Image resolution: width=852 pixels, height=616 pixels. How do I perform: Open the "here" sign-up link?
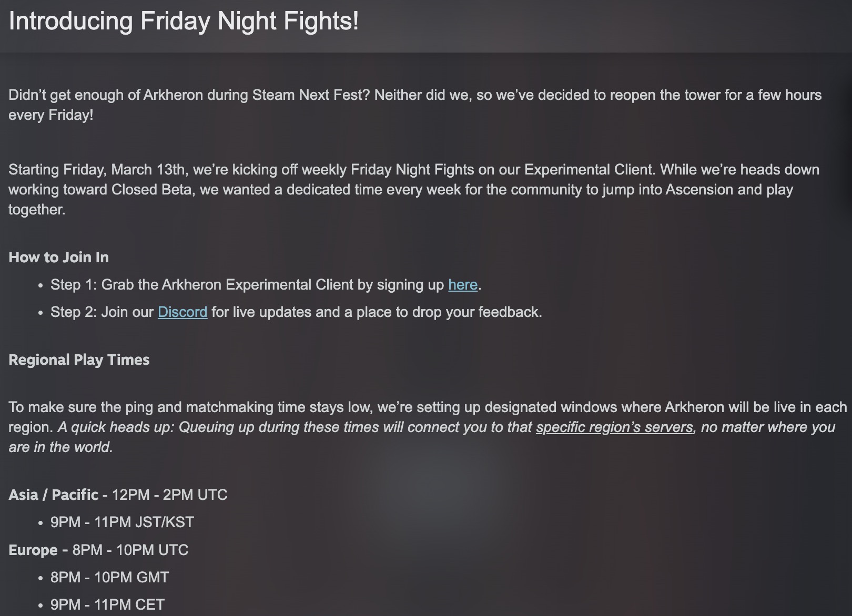[463, 285]
